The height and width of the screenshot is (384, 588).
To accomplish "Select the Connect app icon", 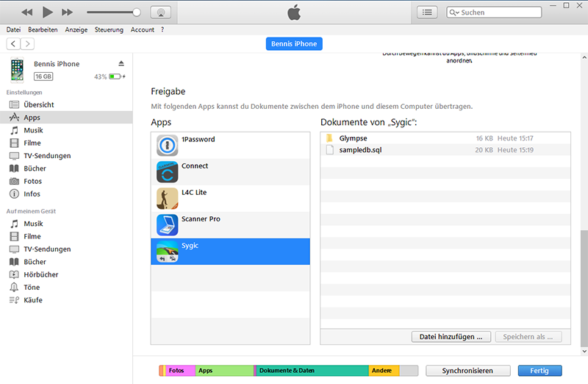I will (x=168, y=172).
